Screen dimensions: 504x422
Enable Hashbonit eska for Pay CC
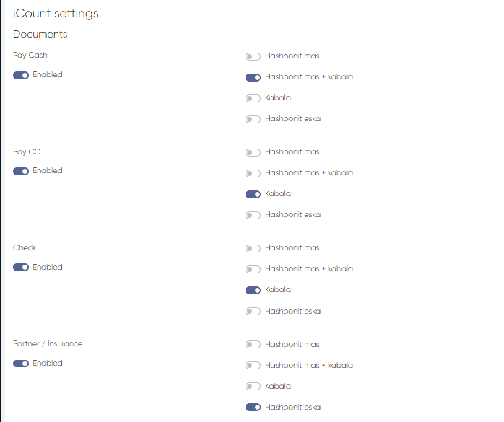pyautogui.click(x=253, y=215)
